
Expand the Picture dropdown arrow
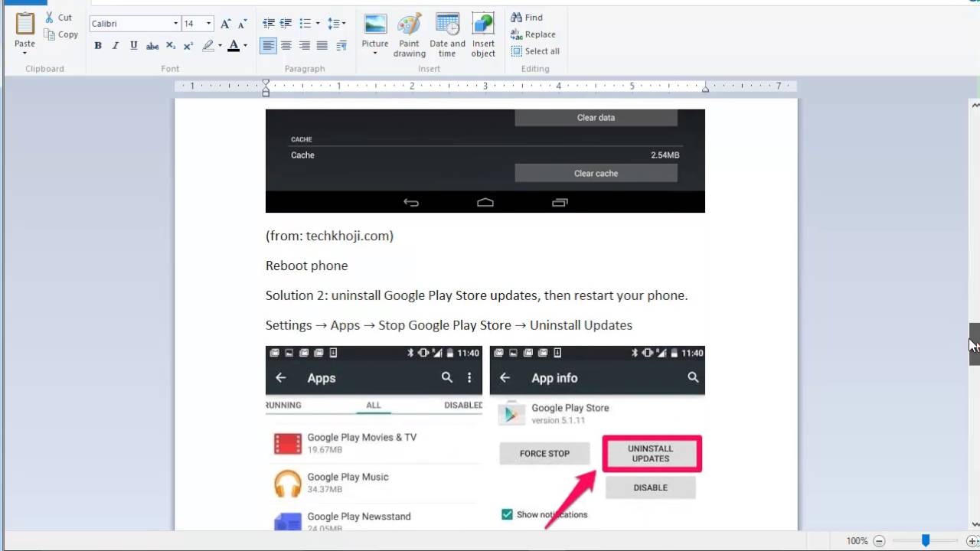(375, 54)
